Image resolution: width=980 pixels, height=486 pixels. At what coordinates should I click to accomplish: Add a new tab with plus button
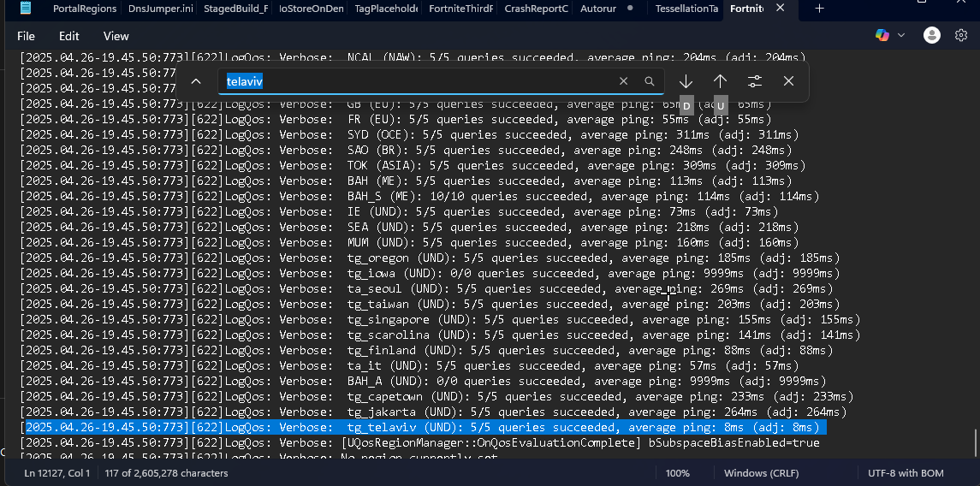[819, 9]
